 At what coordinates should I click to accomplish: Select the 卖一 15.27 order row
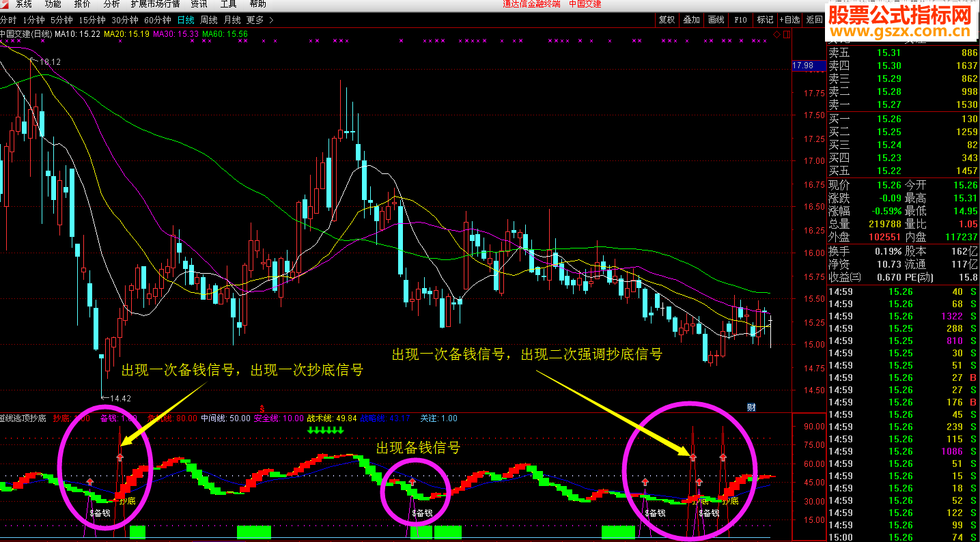pyautogui.click(x=903, y=105)
